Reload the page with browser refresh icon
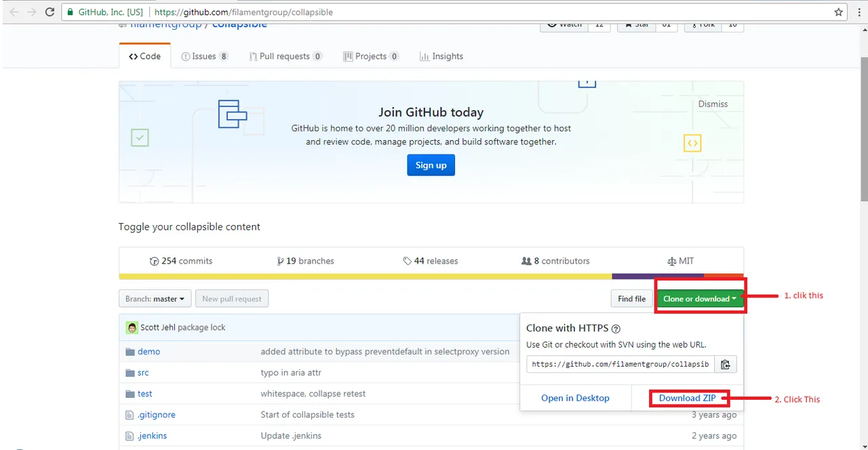This screenshot has width=868, height=450. 50,12
